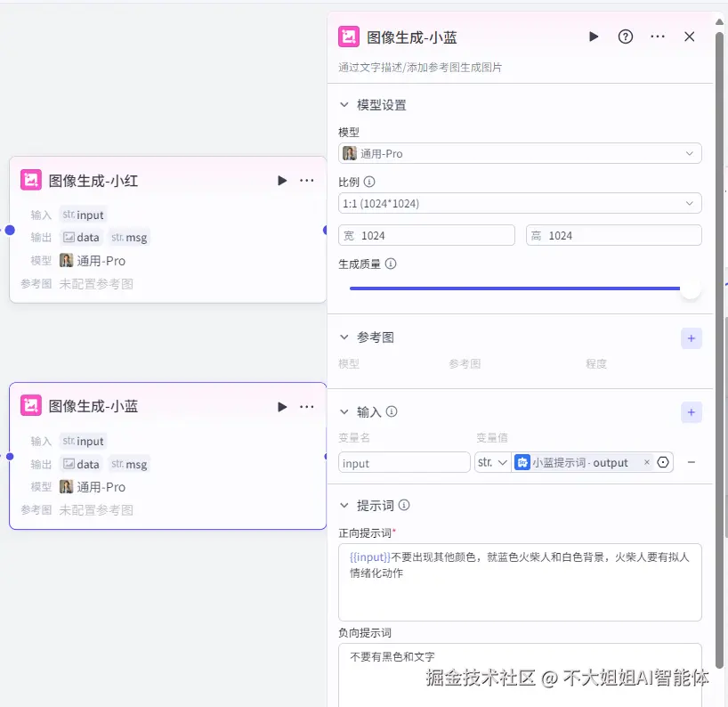Click the pink image icon on 图像生成-小红 node
The height and width of the screenshot is (707, 728).
(x=31, y=180)
